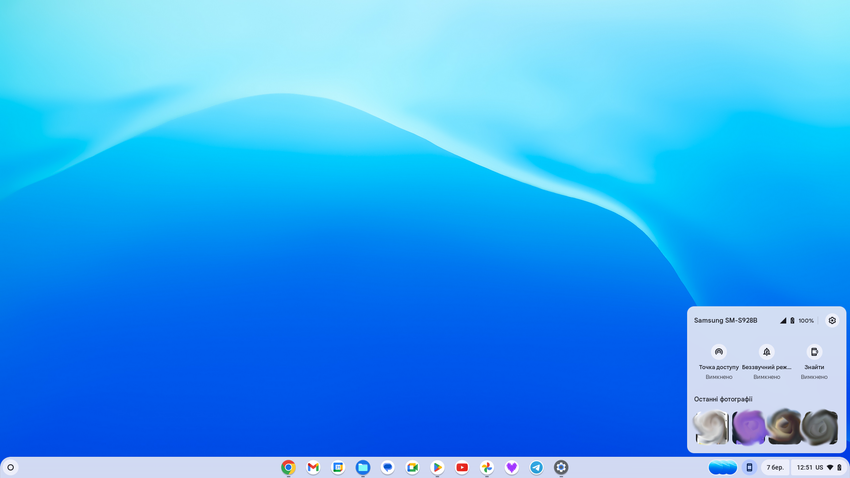Open the purple recent photo thumbnail
The image size is (850, 478).
pyautogui.click(x=748, y=427)
